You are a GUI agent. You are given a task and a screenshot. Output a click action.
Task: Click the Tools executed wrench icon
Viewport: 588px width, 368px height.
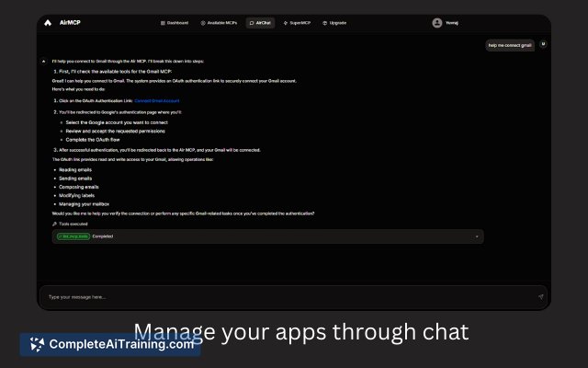(54, 224)
